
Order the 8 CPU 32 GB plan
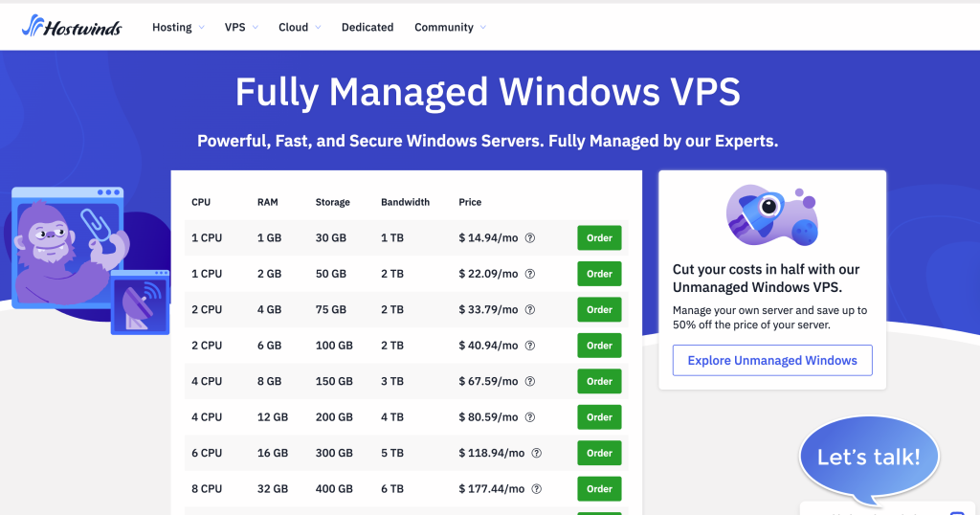coord(599,489)
